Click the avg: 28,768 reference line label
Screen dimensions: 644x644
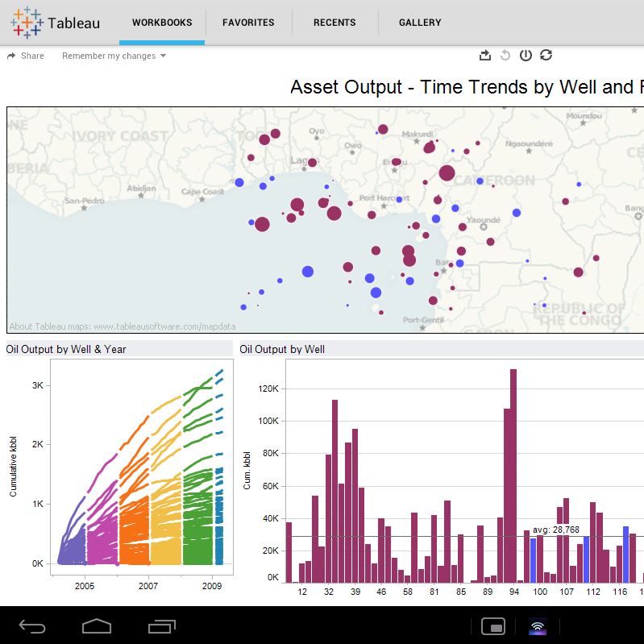pos(555,530)
